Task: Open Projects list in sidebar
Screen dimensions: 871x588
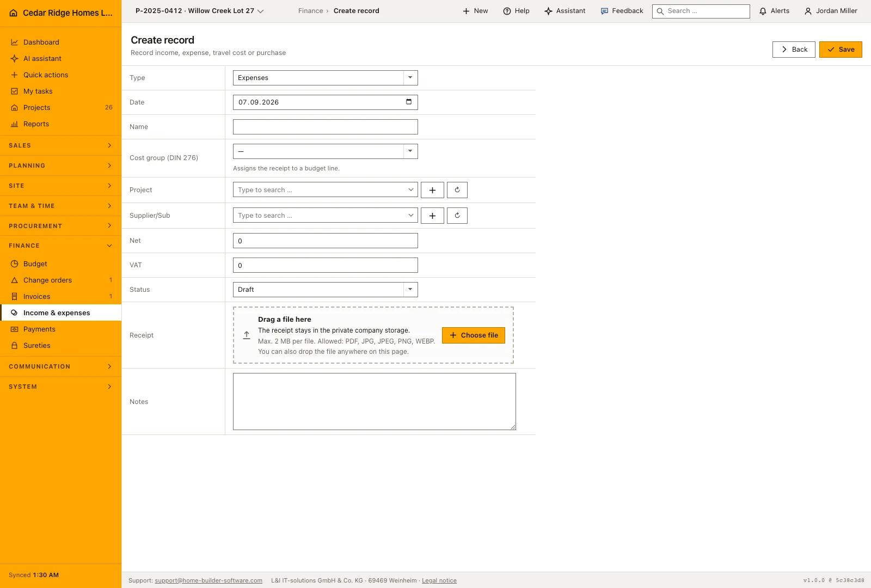Action: [x=60, y=107]
